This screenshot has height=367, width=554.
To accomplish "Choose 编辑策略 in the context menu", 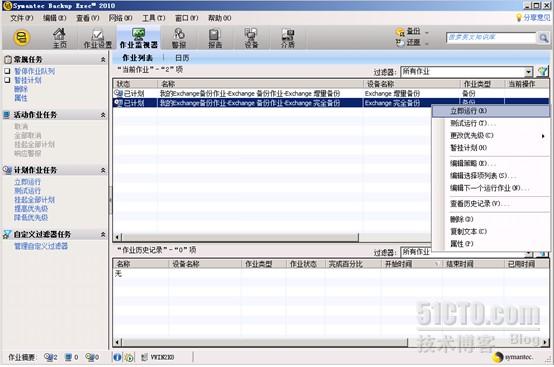I will (490, 163).
